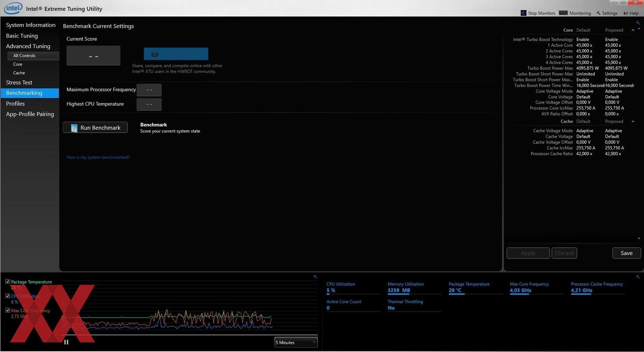Click Cache Voltage Mode row

(x=571, y=131)
